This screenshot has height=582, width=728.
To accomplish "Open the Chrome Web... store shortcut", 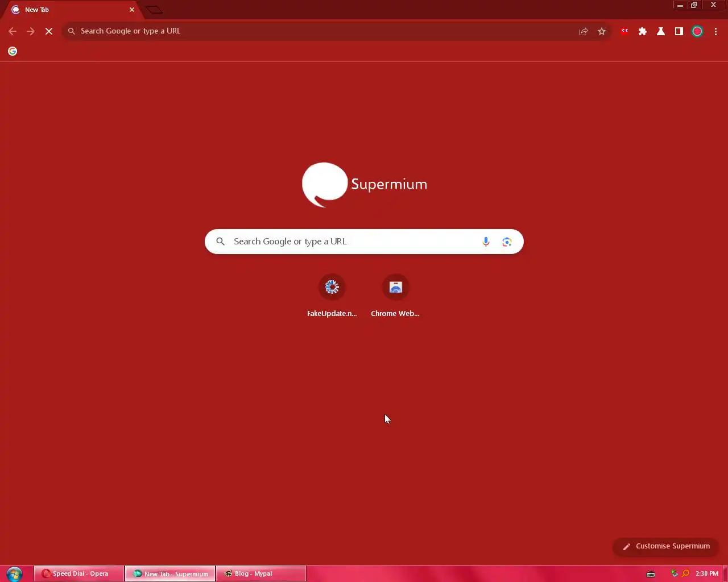I will (395, 296).
